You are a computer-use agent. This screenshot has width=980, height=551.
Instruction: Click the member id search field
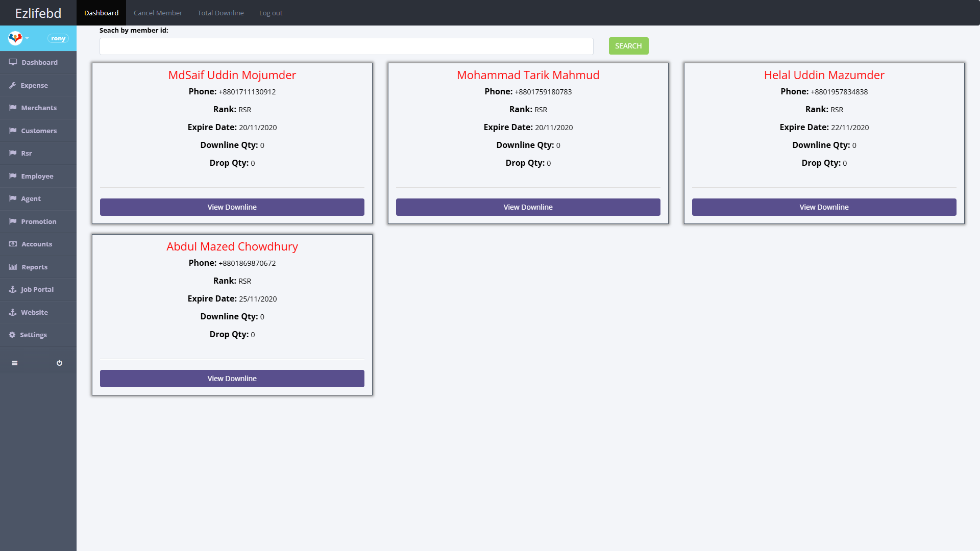click(x=346, y=46)
